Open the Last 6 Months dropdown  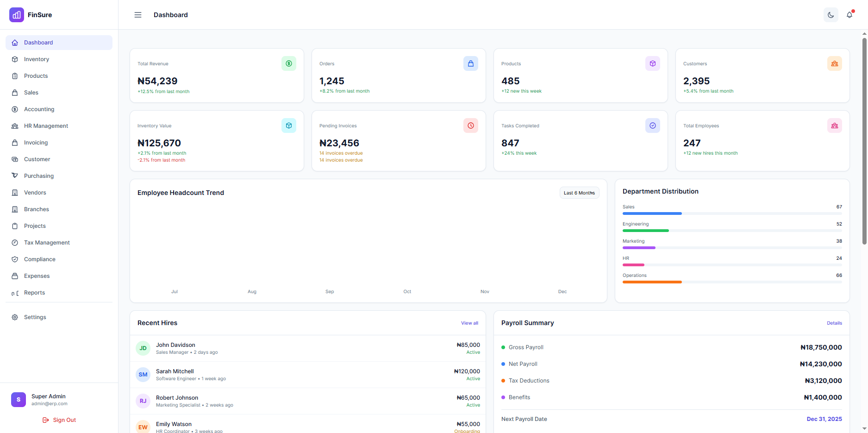point(579,193)
